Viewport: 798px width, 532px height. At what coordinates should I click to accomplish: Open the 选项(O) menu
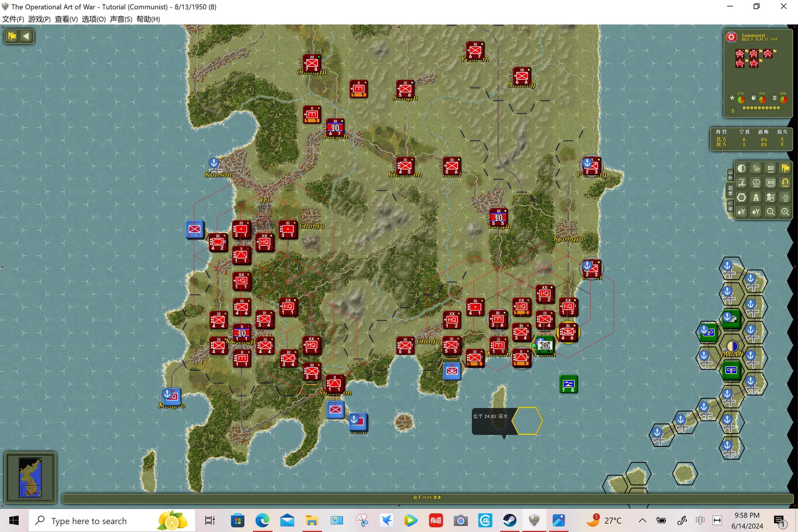click(94, 19)
